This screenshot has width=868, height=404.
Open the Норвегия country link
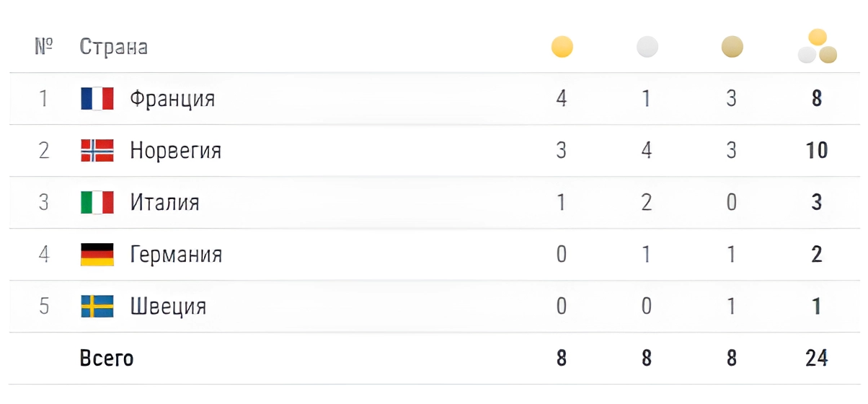(175, 151)
